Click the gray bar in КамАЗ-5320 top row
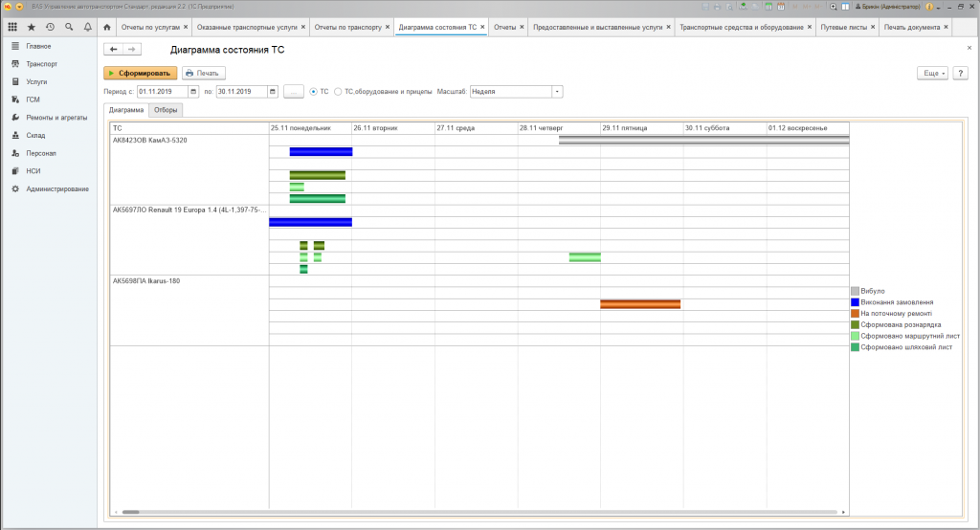 point(703,140)
